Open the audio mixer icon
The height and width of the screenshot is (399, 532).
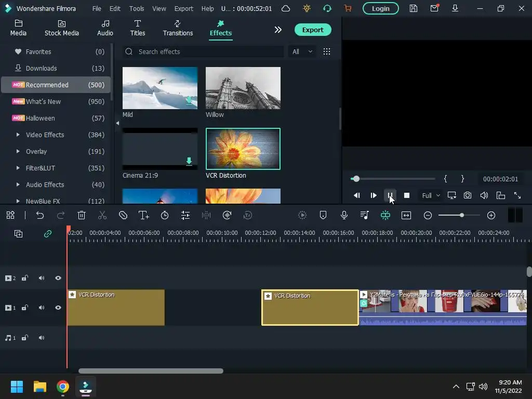(x=364, y=215)
